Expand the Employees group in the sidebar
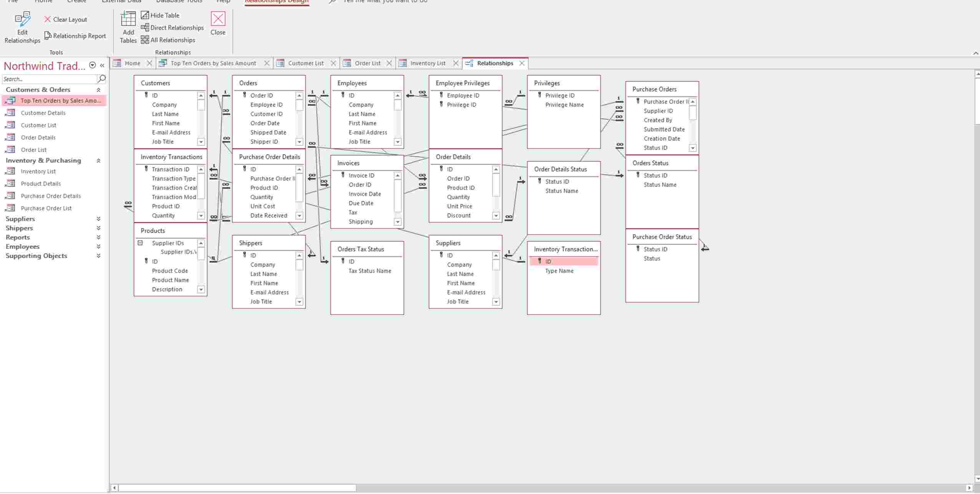Viewport: 980px width, 494px height. (99, 246)
